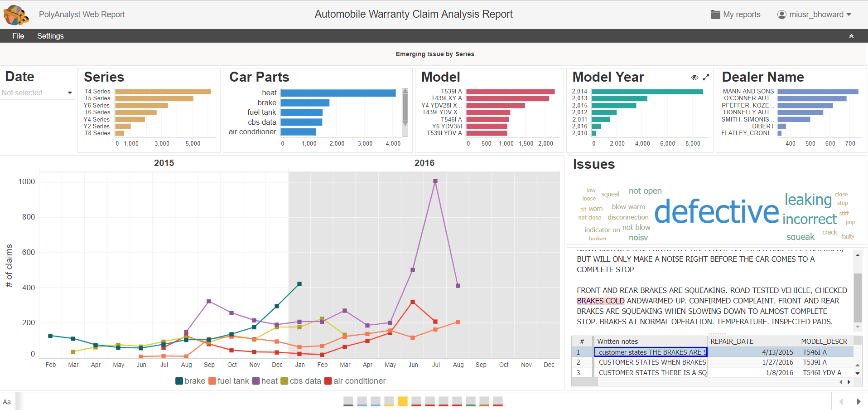Viewport: 868px width, 410px height.
Task: Click the My reports link
Action: pos(742,15)
